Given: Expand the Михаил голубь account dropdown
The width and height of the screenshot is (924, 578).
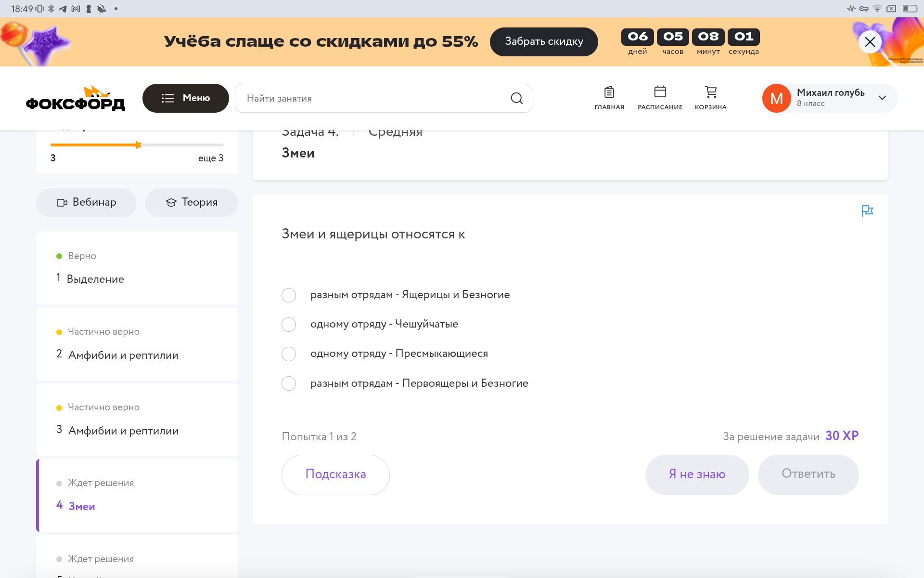Looking at the screenshot, I should coord(882,98).
